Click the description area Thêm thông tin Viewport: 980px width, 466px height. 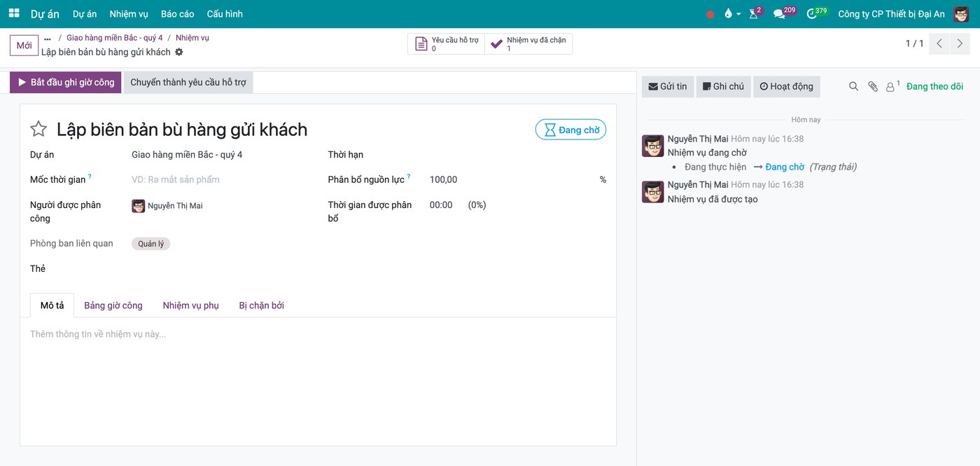[318, 334]
